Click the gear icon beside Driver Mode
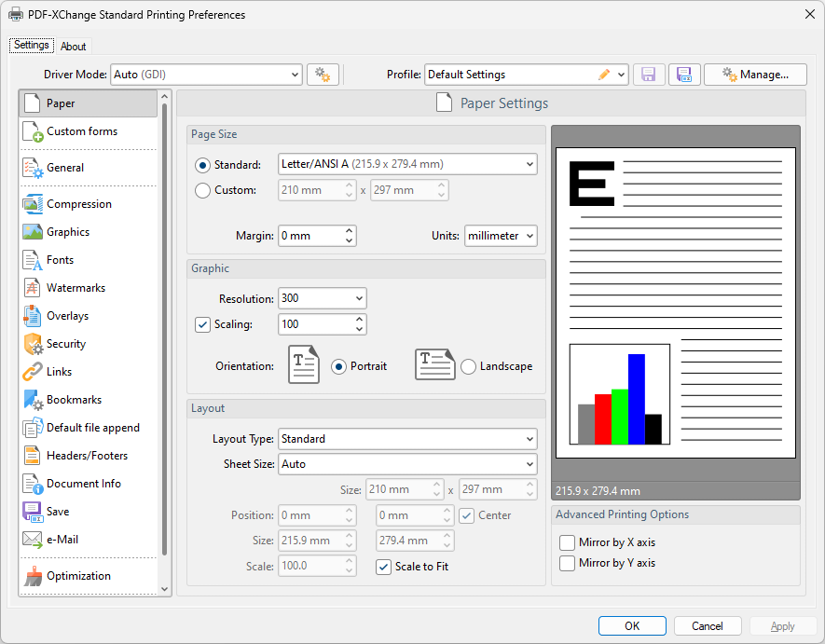This screenshot has width=825, height=644. (x=323, y=74)
